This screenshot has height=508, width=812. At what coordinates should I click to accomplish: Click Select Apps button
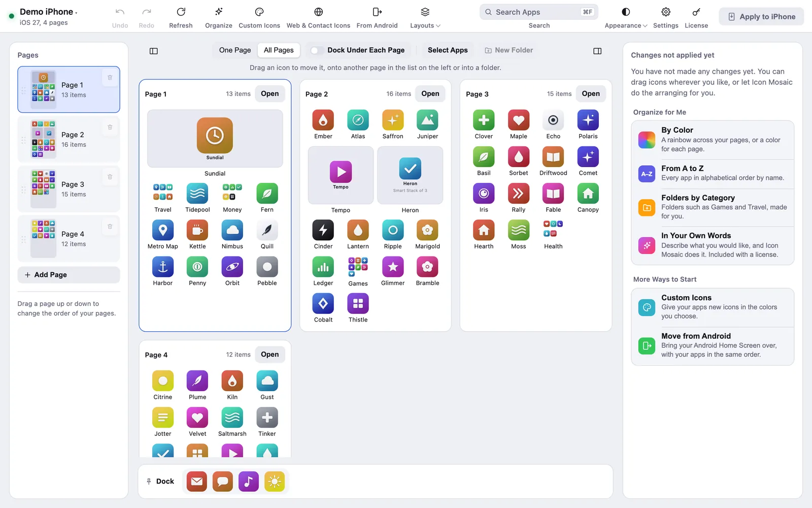tap(448, 50)
